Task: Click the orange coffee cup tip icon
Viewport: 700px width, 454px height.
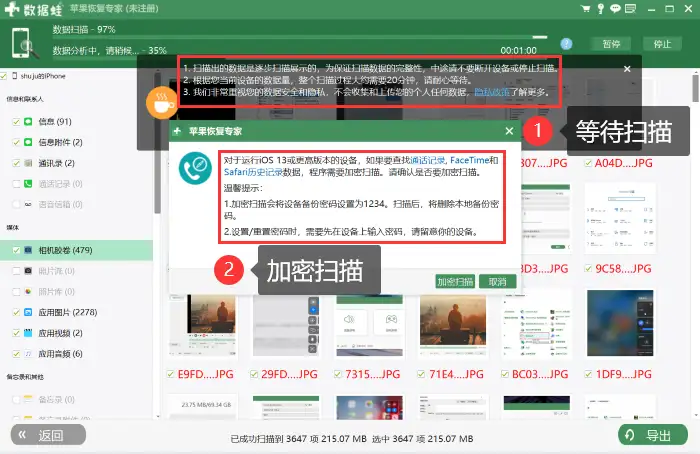Action: [x=161, y=103]
